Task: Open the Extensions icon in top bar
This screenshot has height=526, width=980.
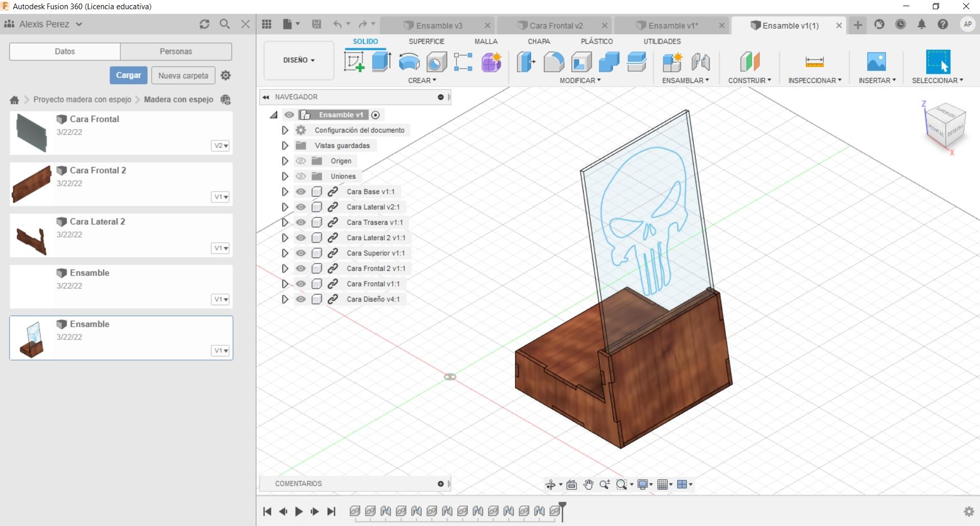Action: pos(879,25)
